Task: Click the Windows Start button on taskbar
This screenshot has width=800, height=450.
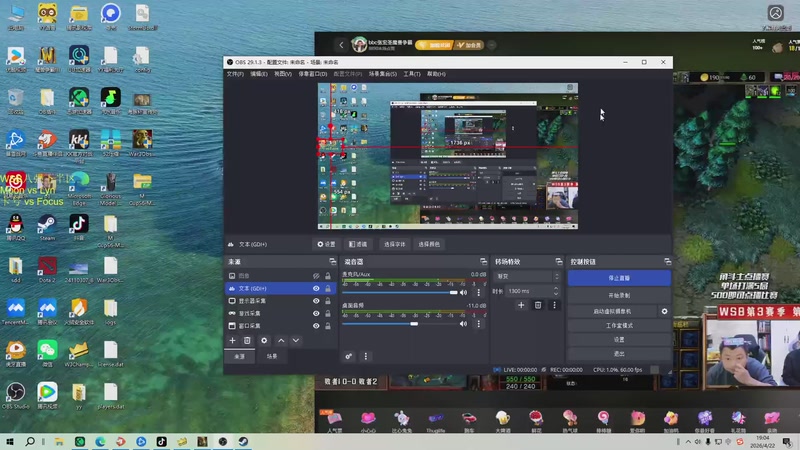Action: coord(10,442)
